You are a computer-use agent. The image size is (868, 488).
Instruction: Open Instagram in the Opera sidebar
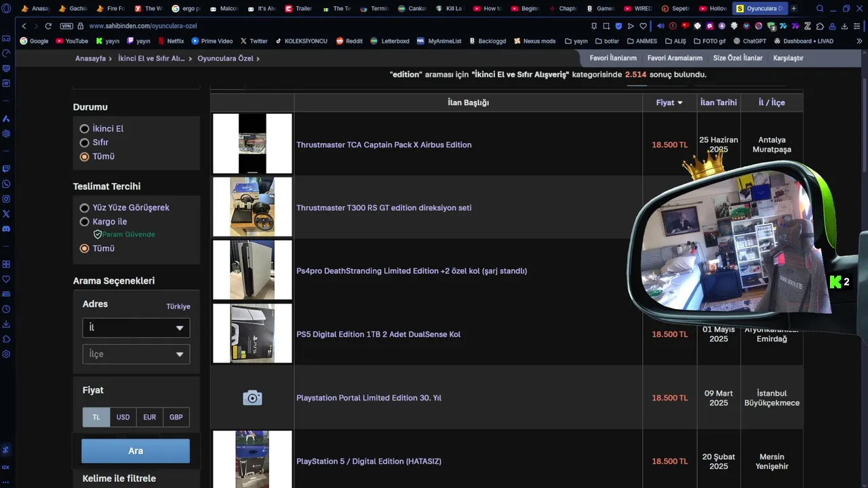click(6, 199)
